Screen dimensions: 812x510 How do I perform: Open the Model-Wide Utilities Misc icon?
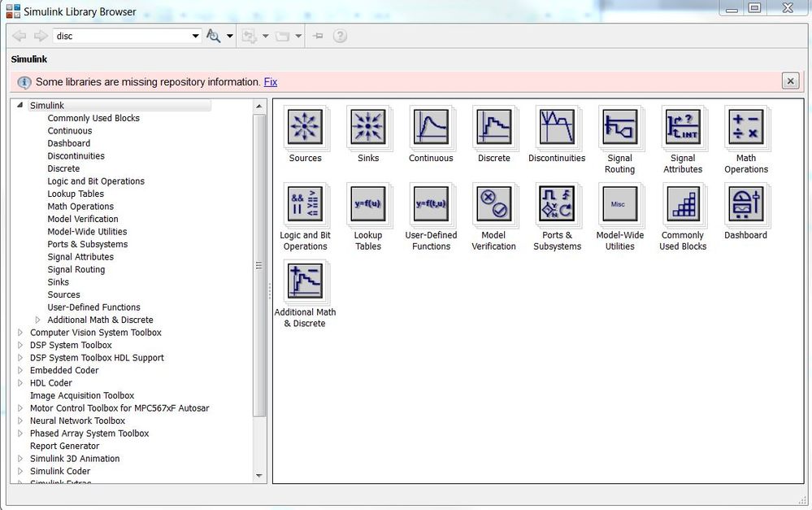pyautogui.click(x=620, y=203)
